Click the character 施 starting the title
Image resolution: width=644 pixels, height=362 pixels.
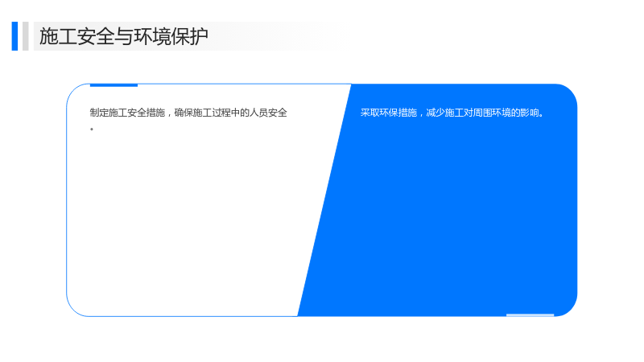click(x=48, y=36)
